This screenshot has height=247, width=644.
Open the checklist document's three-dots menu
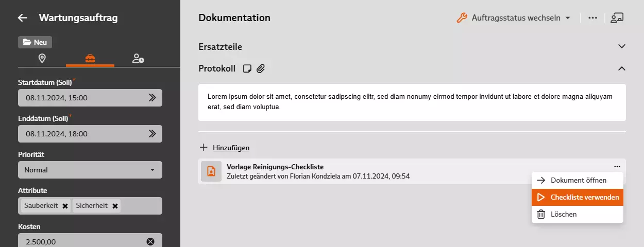tap(617, 167)
